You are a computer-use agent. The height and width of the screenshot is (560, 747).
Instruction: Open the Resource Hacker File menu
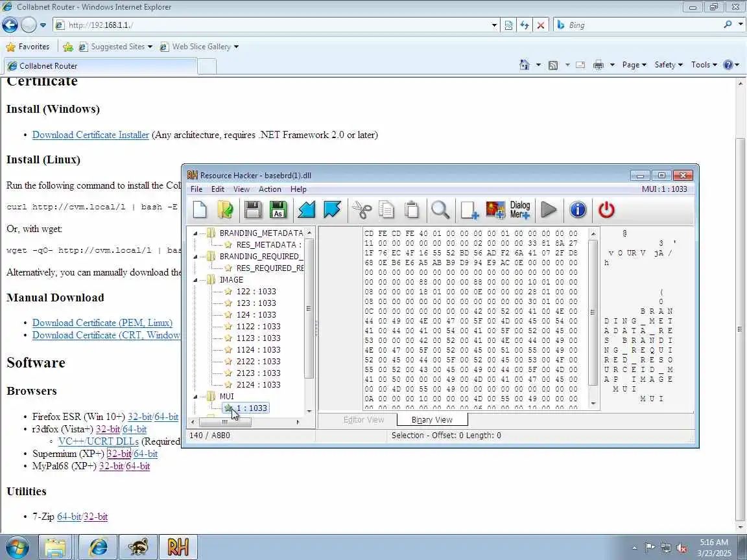pyautogui.click(x=196, y=189)
